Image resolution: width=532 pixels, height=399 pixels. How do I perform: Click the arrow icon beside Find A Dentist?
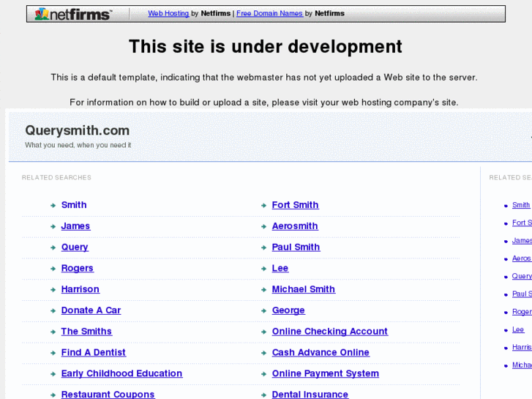(x=53, y=353)
